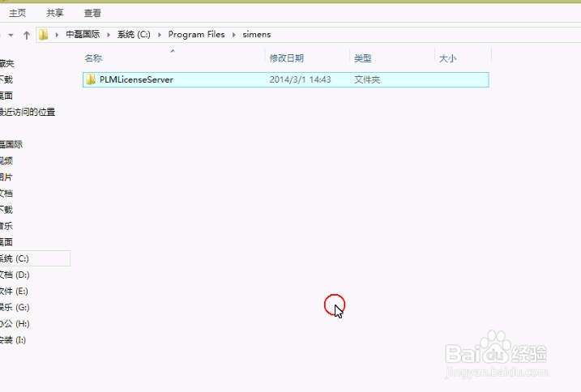581x392 pixels.
Task: Open the 主页 ribbon tab
Action: pos(17,13)
